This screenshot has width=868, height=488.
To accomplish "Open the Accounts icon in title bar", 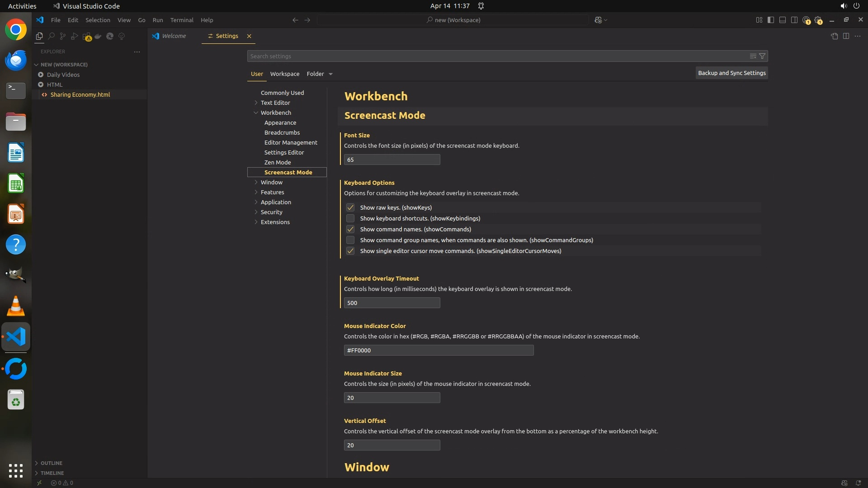I will (x=806, y=20).
